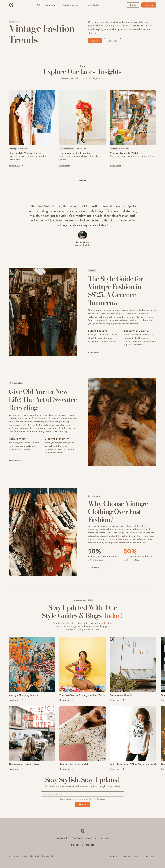Open the Impact of Fast Fashion thumbnail
This screenshot has height=868, width=165.
pos(82,118)
